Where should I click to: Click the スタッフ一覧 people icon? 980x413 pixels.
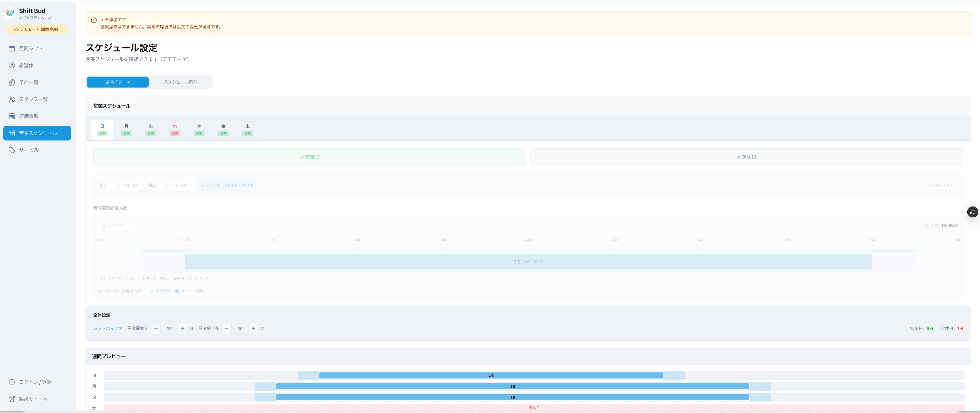pyautogui.click(x=12, y=99)
